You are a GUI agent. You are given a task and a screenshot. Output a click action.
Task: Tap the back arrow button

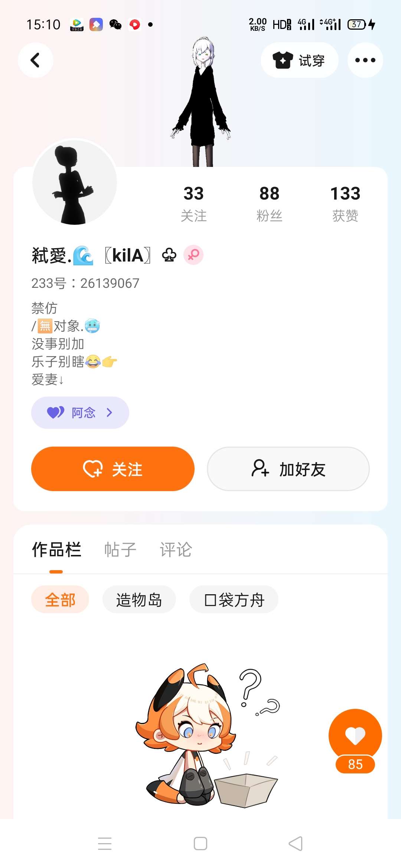pos(35,60)
